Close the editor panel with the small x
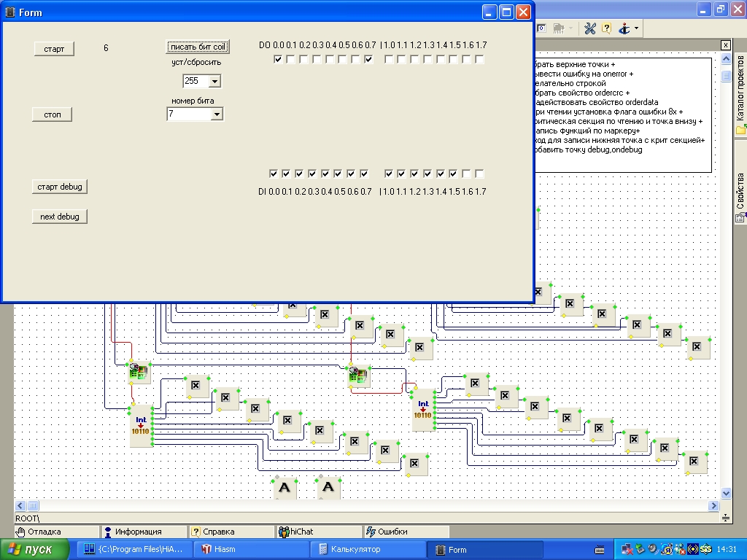747x560 pixels. pyautogui.click(x=725, y=45)
